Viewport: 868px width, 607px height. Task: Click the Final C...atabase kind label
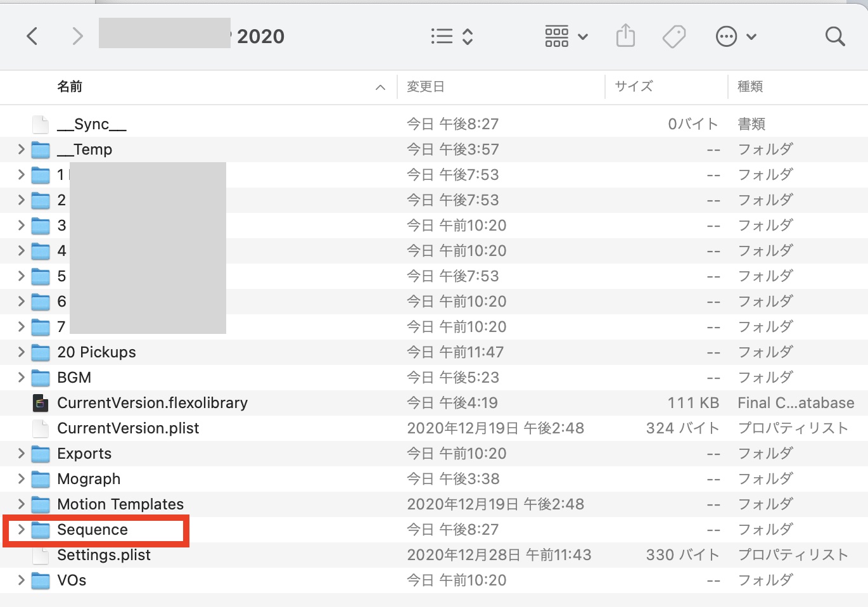click(796, 403)
